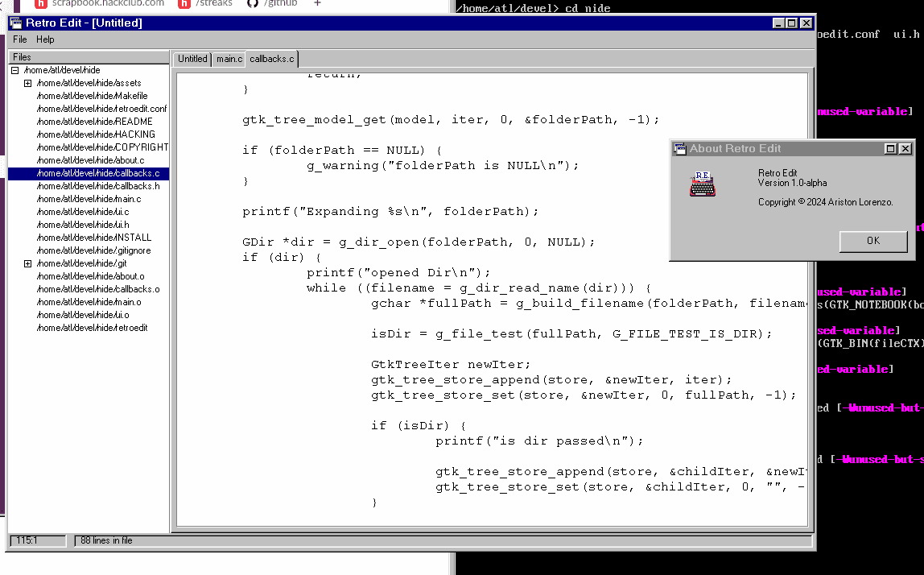Open the scrapbook.hackclub.com browser tab

click(x=100, y=3)
